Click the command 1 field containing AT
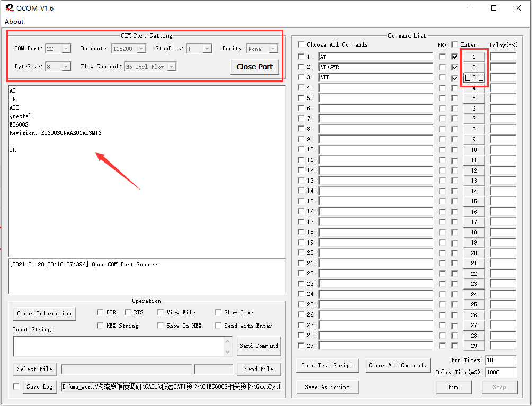Image resolution: width=532 pixels, height=406 pixels. [376, 57]
